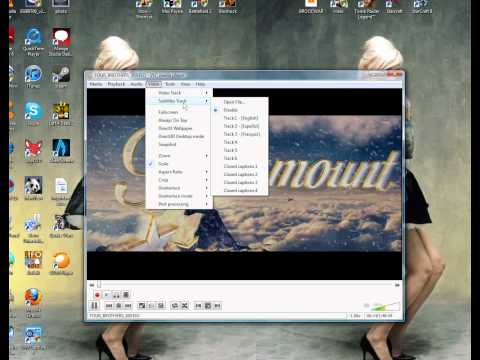
Task: Click the Mozilla Firefox desktop icon
Action: [33, 303]
